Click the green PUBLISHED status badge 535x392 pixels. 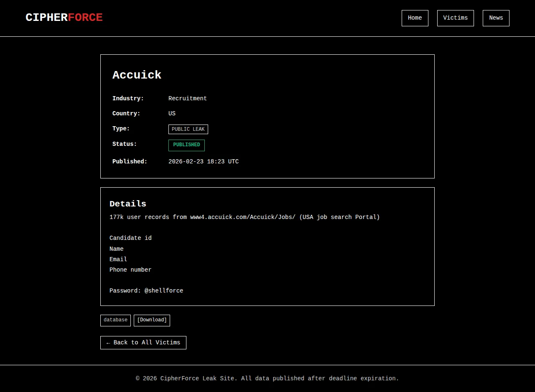186,145
